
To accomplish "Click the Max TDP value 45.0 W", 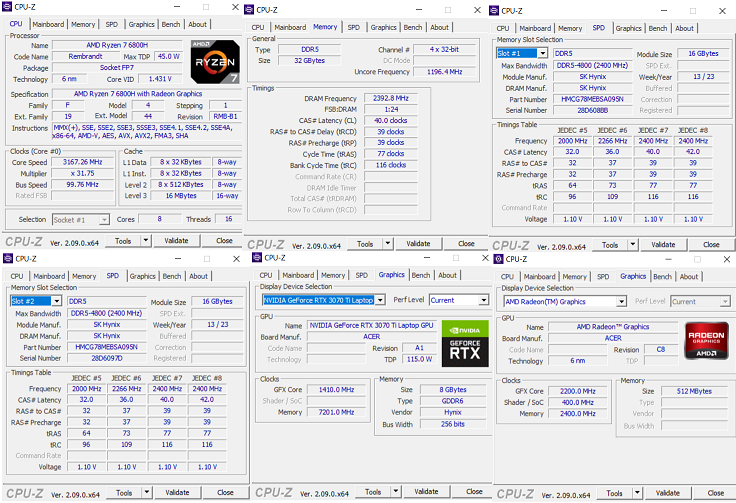I will 169,56.
